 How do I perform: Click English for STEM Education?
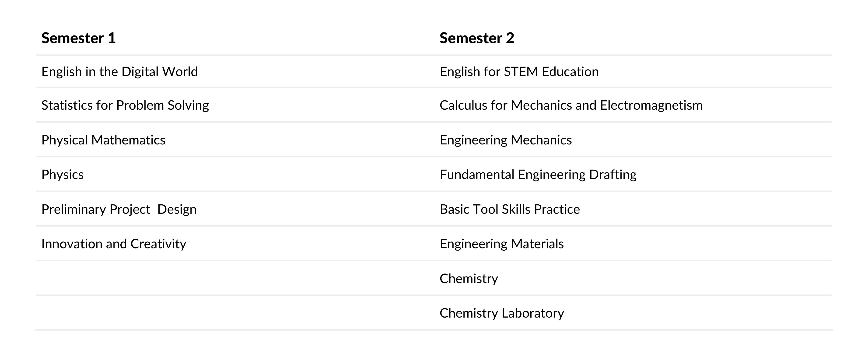(519, 72)
